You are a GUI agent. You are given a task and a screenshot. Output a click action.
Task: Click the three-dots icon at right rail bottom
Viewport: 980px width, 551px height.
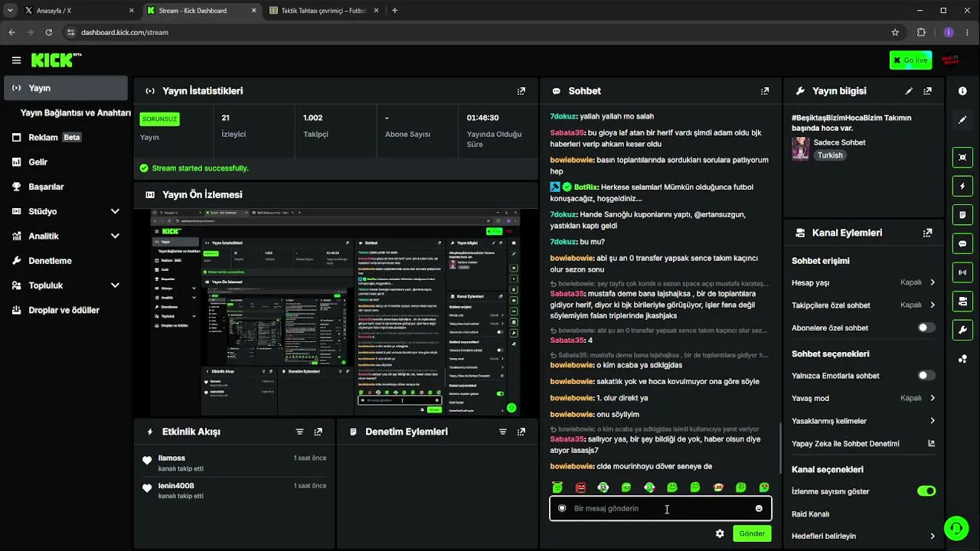pos(962,359)
